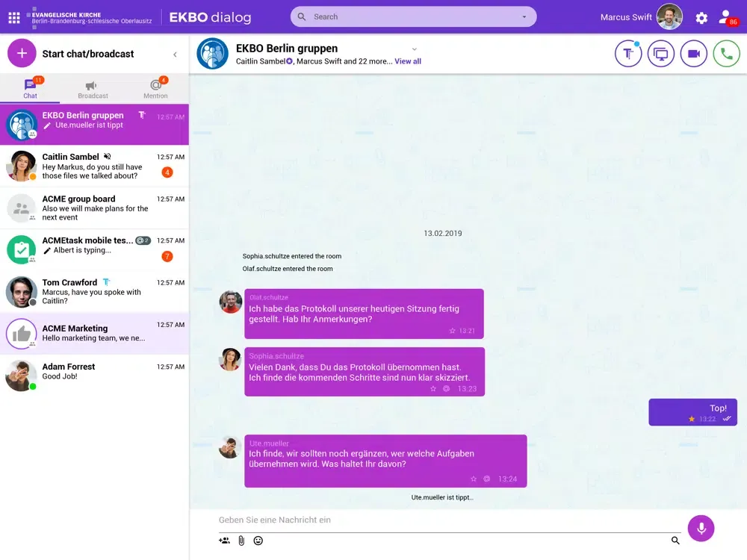Open Adam Forrest conversation
Image resolution: width=747 pixels, height=560 pixels.
point(94,376)
